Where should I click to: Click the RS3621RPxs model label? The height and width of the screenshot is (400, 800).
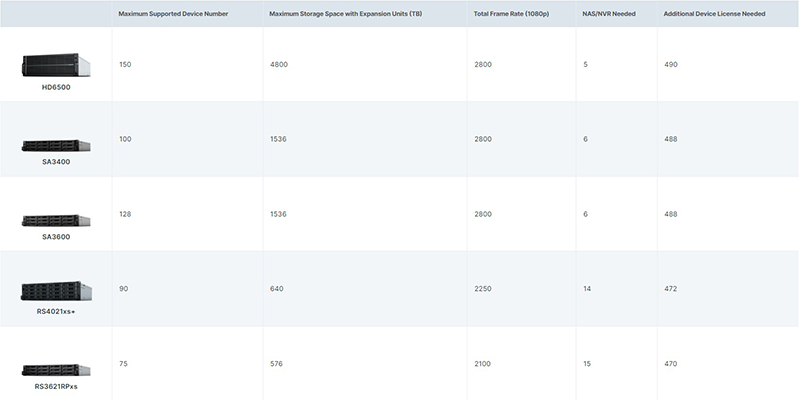[56, 386]
